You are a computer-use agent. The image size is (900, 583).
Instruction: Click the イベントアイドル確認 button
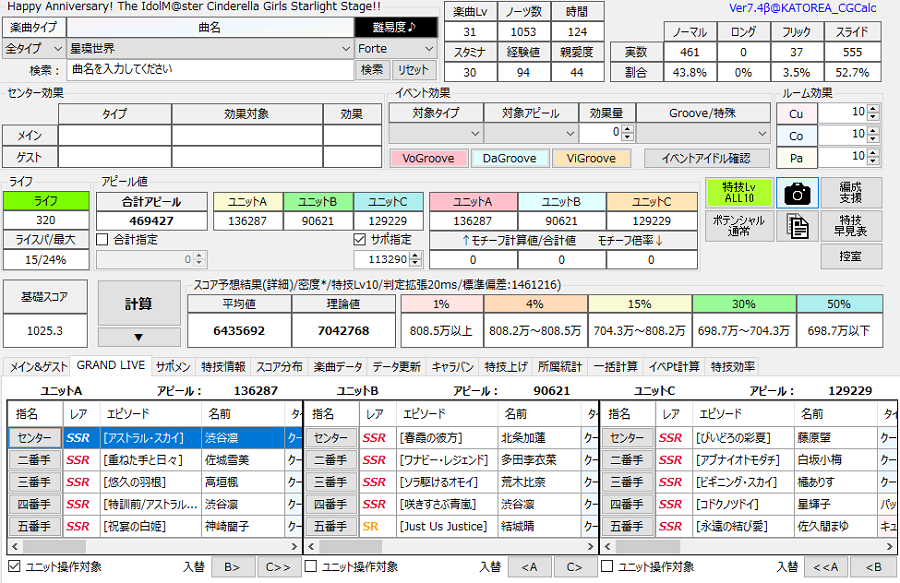click(706, 158)
